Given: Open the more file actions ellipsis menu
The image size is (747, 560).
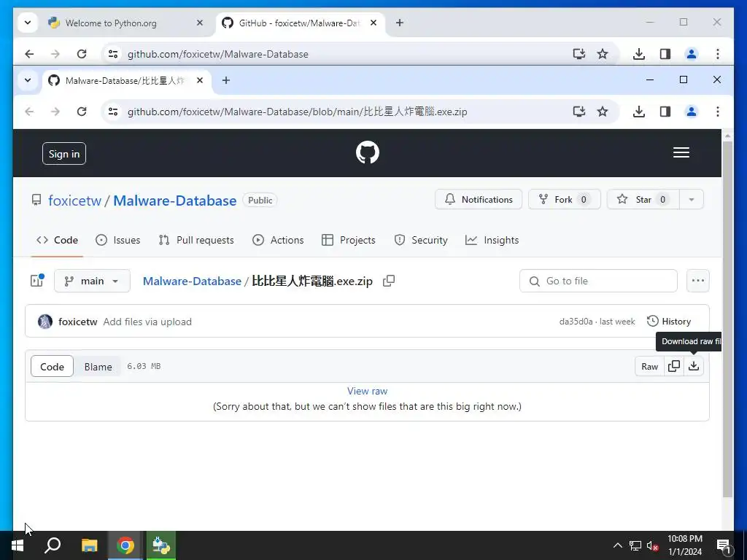Looking at the screenshot, I should tap(698, 281).
